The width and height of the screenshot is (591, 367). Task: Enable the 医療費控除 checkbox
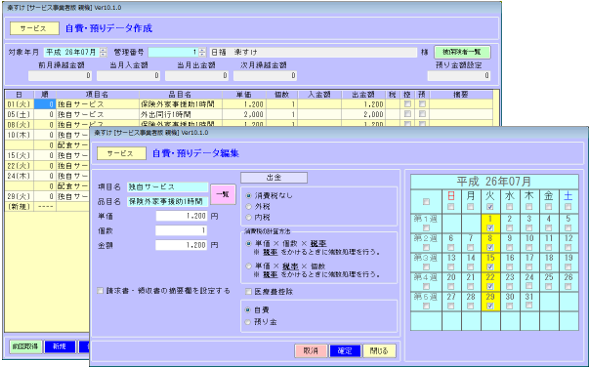(248, 291)
